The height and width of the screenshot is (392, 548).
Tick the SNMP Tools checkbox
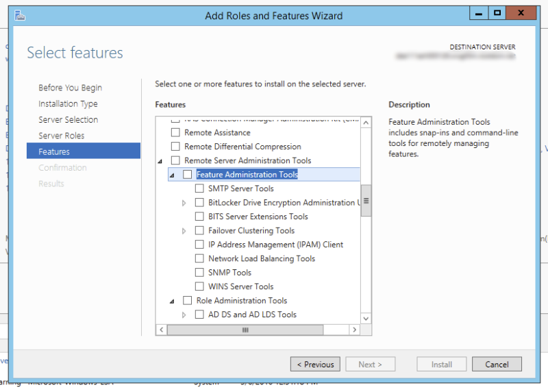click(199, 273)
